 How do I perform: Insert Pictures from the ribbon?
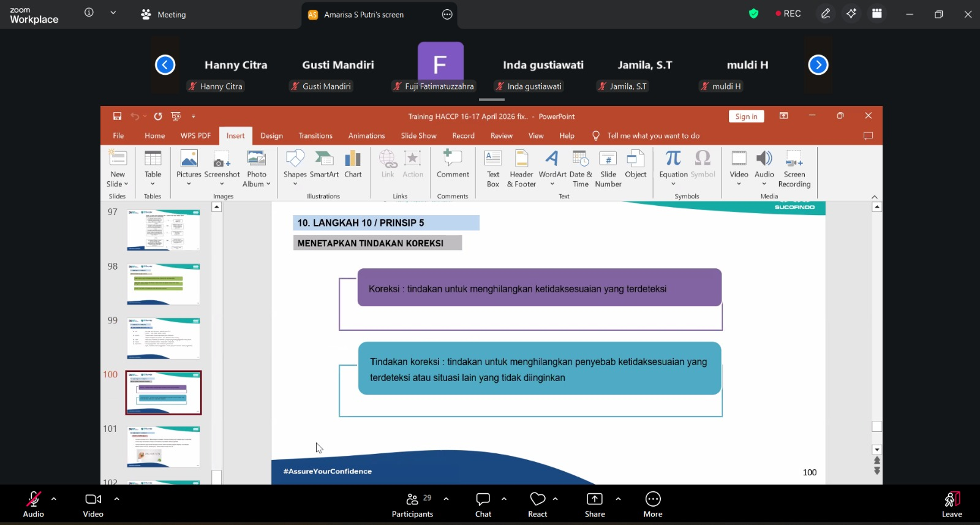(x=189, y=168)
